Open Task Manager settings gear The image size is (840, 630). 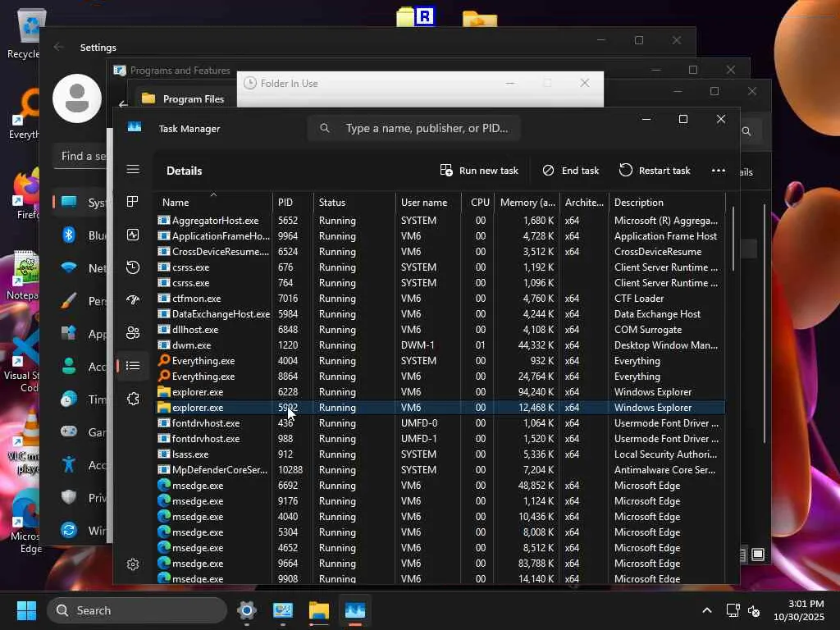[133, 564]
